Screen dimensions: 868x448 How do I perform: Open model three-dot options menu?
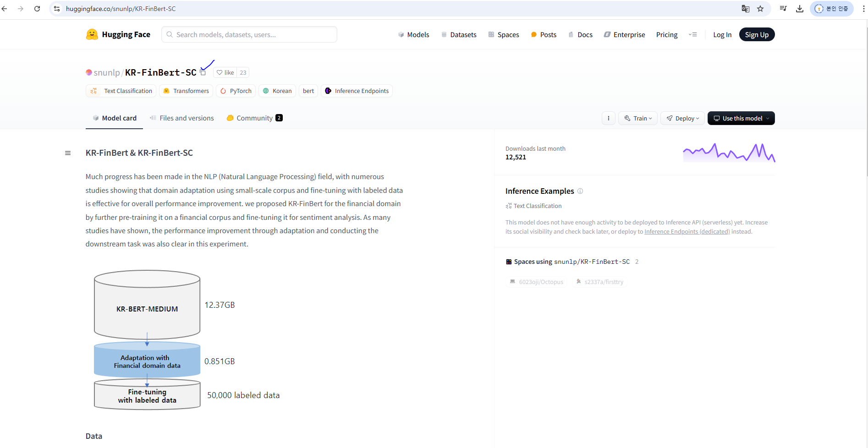(609, 118)
